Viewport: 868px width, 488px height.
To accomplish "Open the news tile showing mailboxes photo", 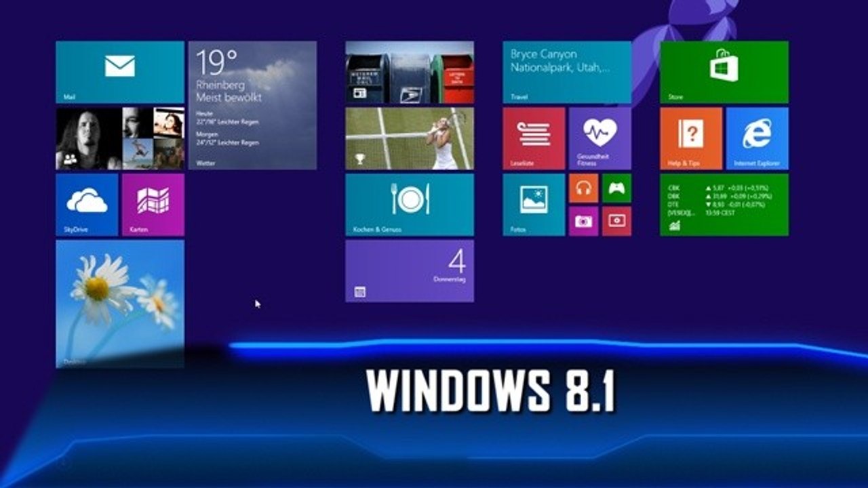I will point(410,72).
